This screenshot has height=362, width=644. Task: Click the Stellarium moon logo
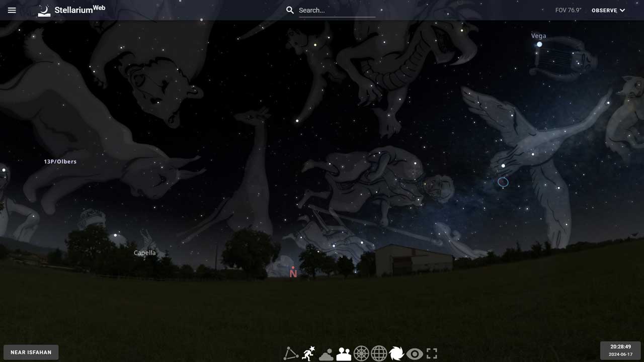pos(44,10)
